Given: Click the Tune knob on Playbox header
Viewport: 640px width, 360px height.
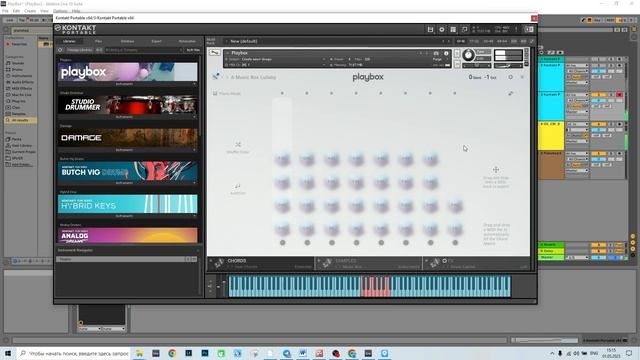Looking at the screenshot, I should [x=468, y=55].
